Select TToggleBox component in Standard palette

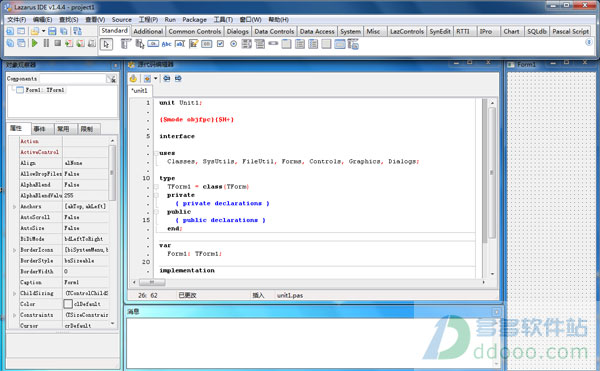[207, 44]
